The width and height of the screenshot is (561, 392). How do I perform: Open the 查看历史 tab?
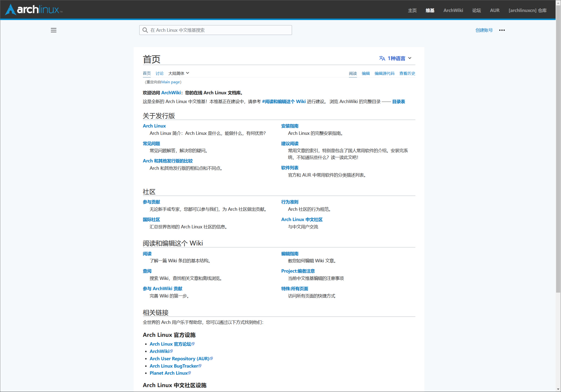click(x=407, y=73)
